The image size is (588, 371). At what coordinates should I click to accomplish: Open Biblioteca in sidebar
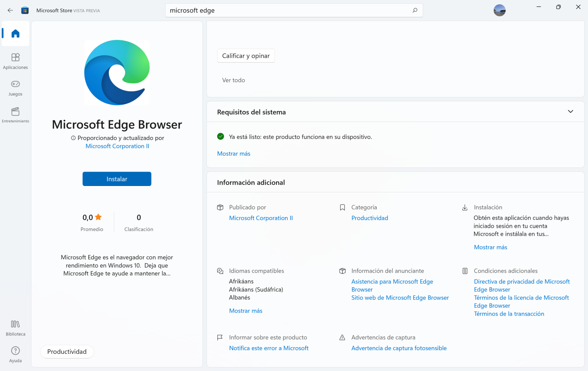(15, 328)
